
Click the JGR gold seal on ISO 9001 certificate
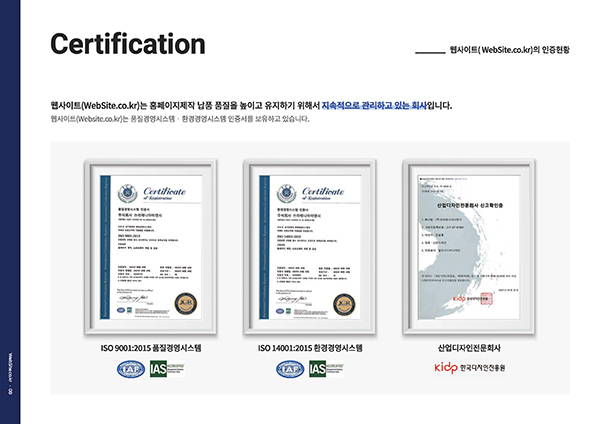pos(186,304)
